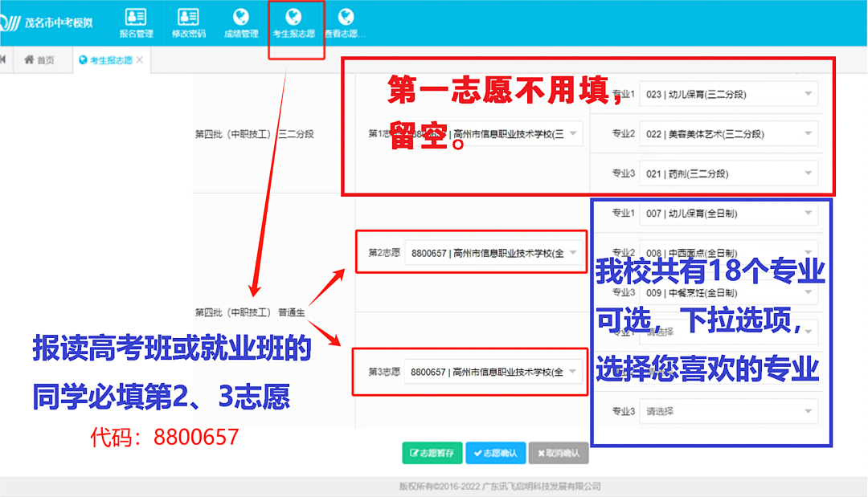Open the 022 美容美体艺术 major dropdown
Screen dimensions: 868x497
point(727,133)
